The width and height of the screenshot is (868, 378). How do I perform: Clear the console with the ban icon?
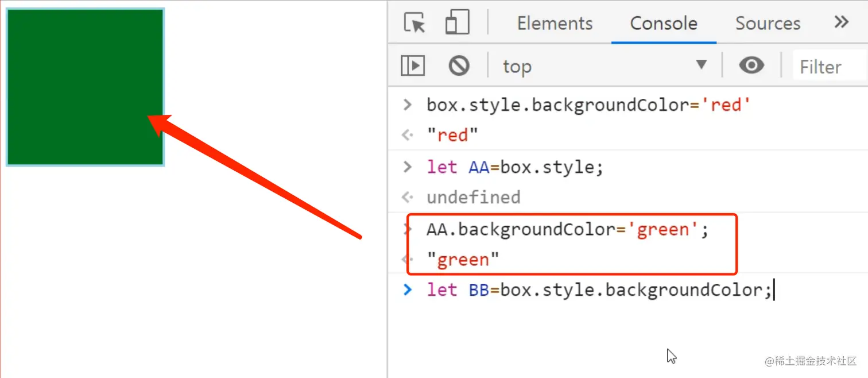pos(459,65)
